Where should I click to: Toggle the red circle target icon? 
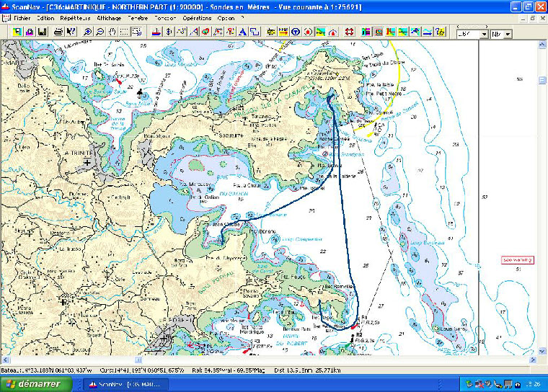(308, 32)
